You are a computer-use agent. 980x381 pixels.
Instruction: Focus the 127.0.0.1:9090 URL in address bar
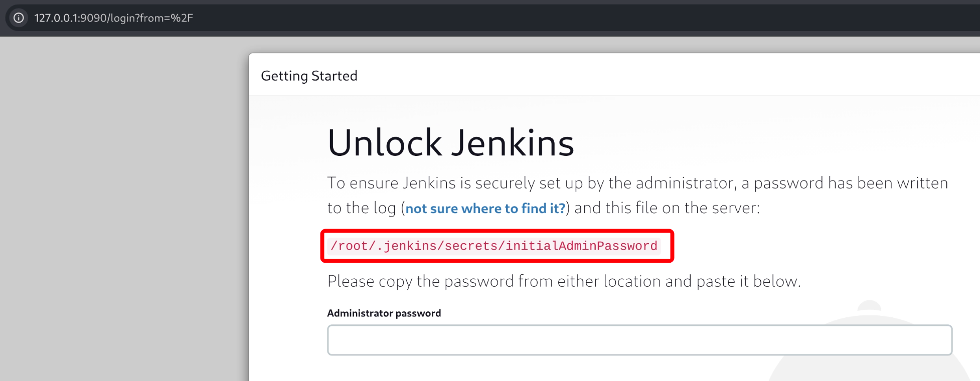coord(113,18)
